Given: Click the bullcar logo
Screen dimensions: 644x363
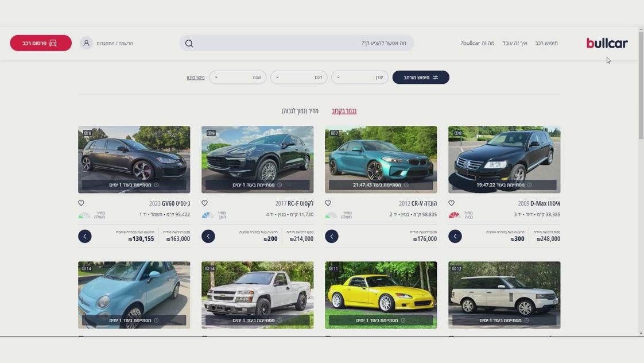Looking at the screenshot, I should (607, 43).
